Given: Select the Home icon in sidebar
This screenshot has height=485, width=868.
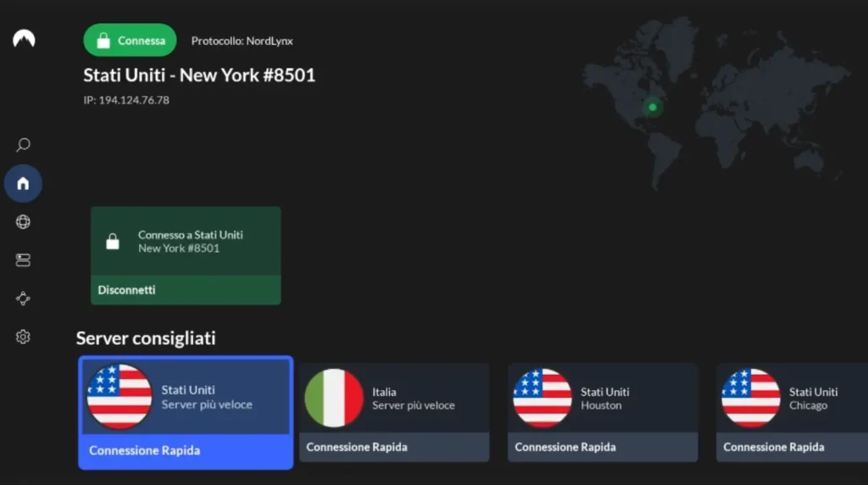Looking at the screenshot, I should coord(23,183).
